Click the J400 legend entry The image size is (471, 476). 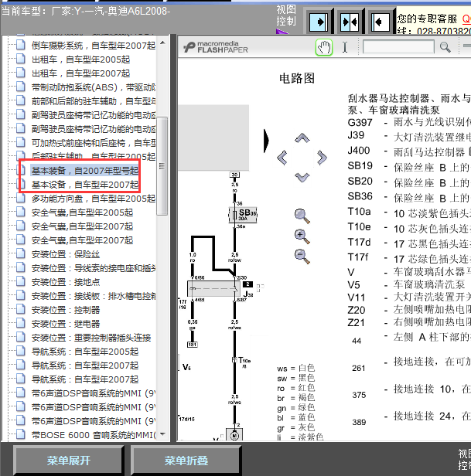409,151
